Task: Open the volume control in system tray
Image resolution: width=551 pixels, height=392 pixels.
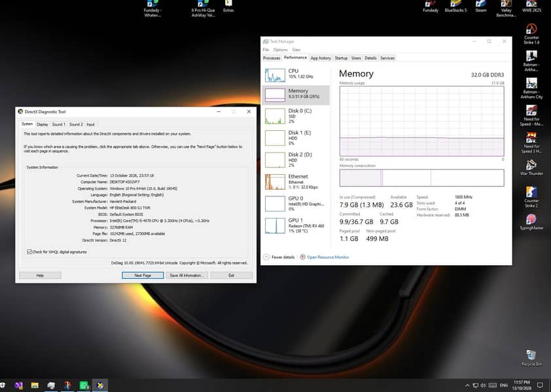Action: [483, 385]
